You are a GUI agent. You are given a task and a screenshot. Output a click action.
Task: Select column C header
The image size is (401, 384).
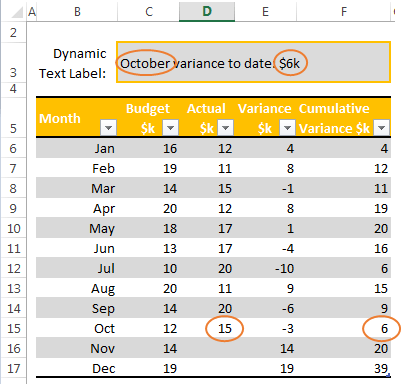click(149, 12)
